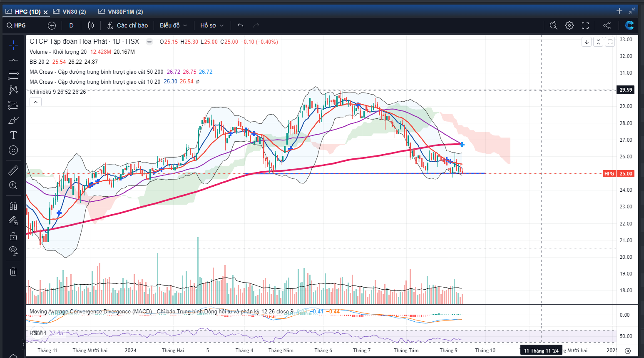Switch chart to fullscreen mode
Screen dimensions: 644x358
pos(585,25)
